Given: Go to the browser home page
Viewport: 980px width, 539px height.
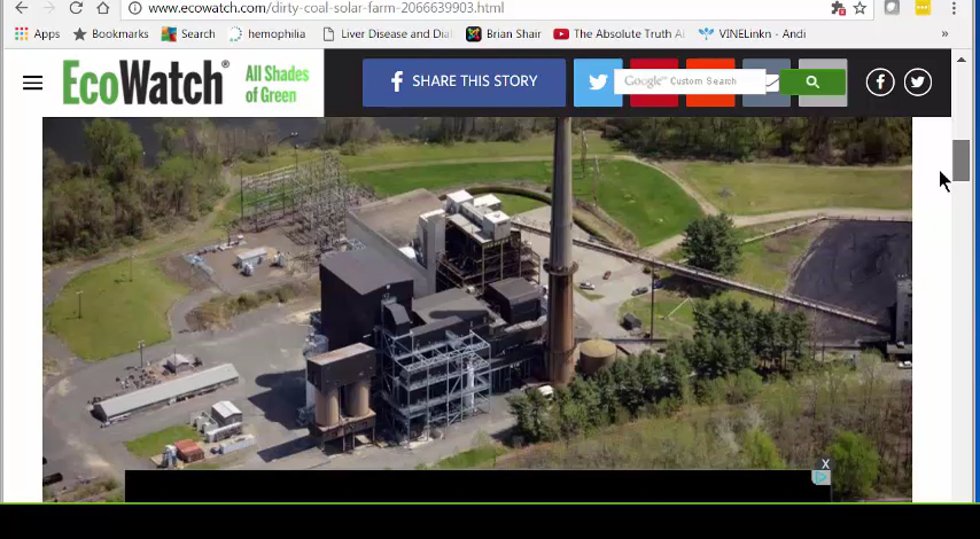Looking at the screenshot, I should point(103,8).
